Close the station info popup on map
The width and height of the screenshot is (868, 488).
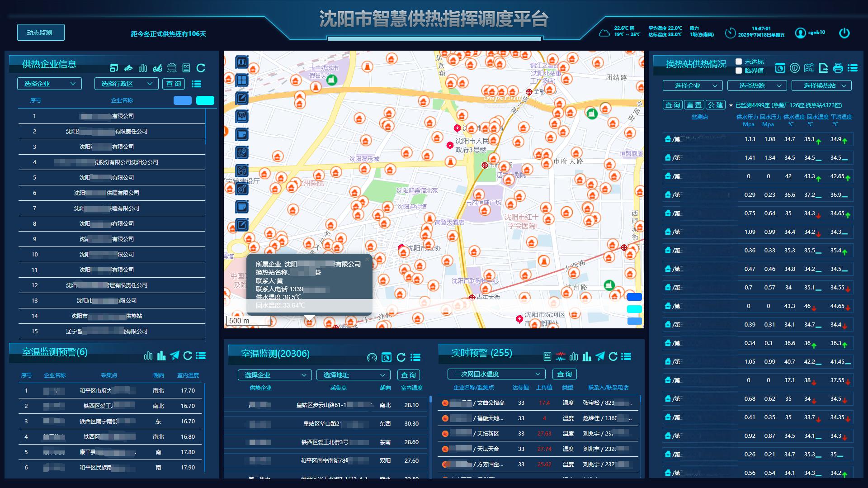[x=367, y=260]
